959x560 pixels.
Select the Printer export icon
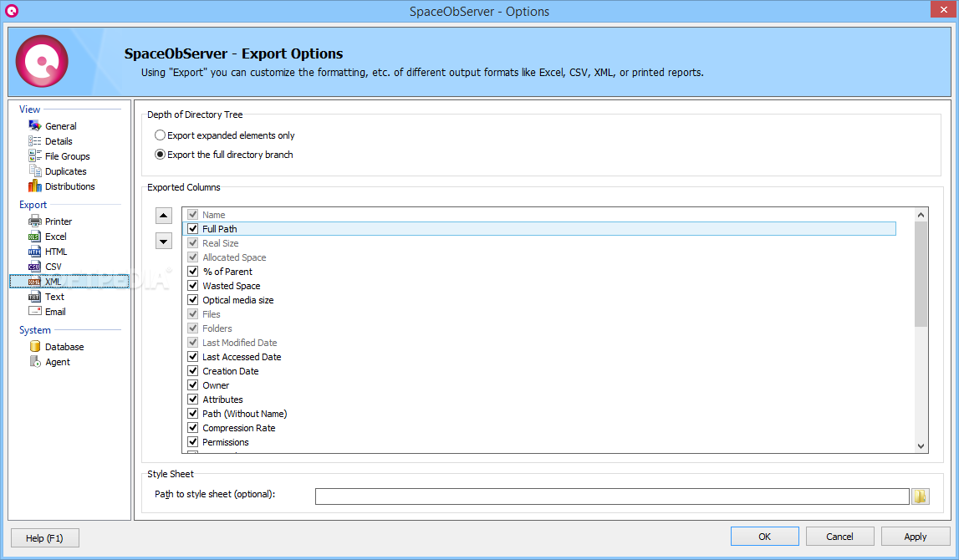coord(35,221)
